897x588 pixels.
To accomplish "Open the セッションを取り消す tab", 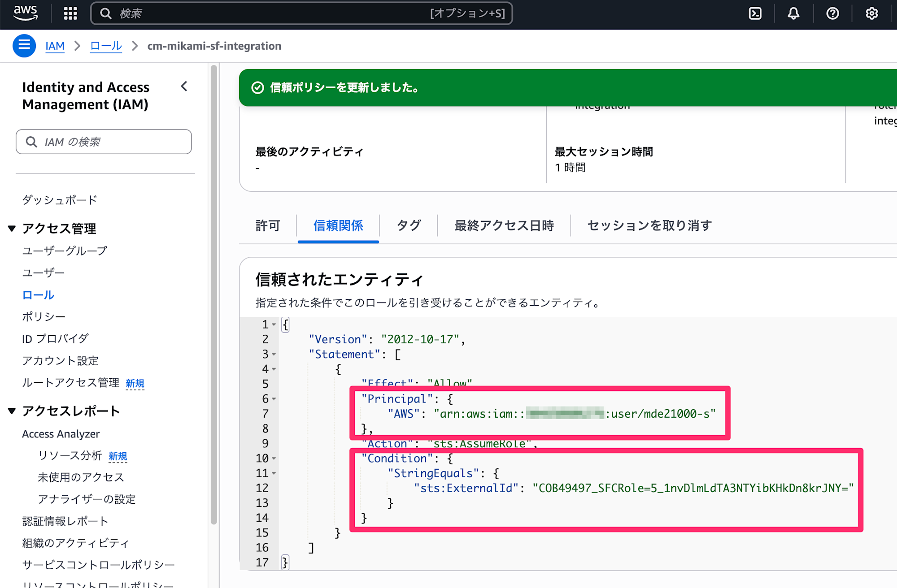I will click(649, 225).
